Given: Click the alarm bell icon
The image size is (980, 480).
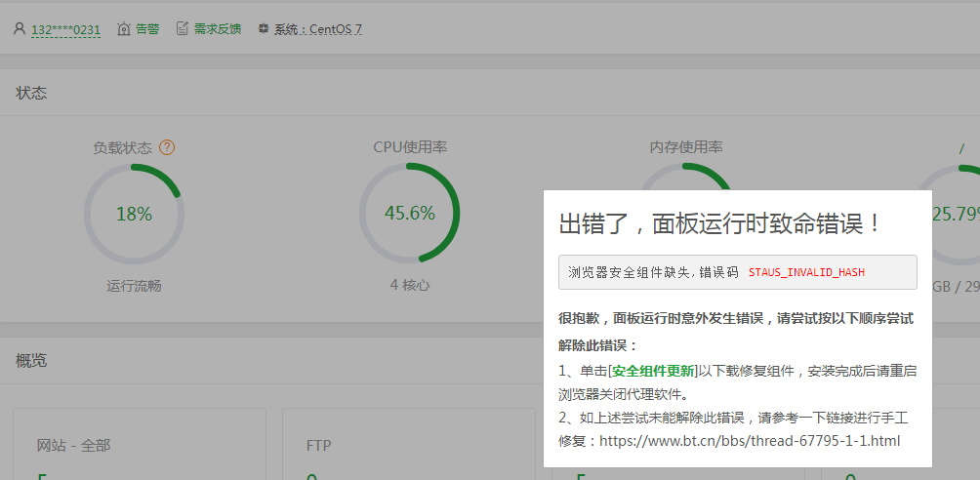Looking at the screenshot, I should tap(124, 28).
